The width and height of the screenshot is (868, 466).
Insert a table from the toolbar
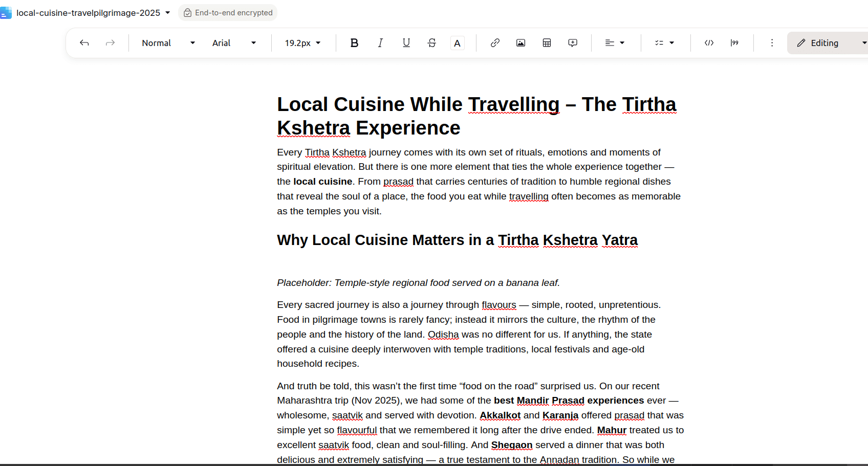pyautogui.click(x=547, y=43)
